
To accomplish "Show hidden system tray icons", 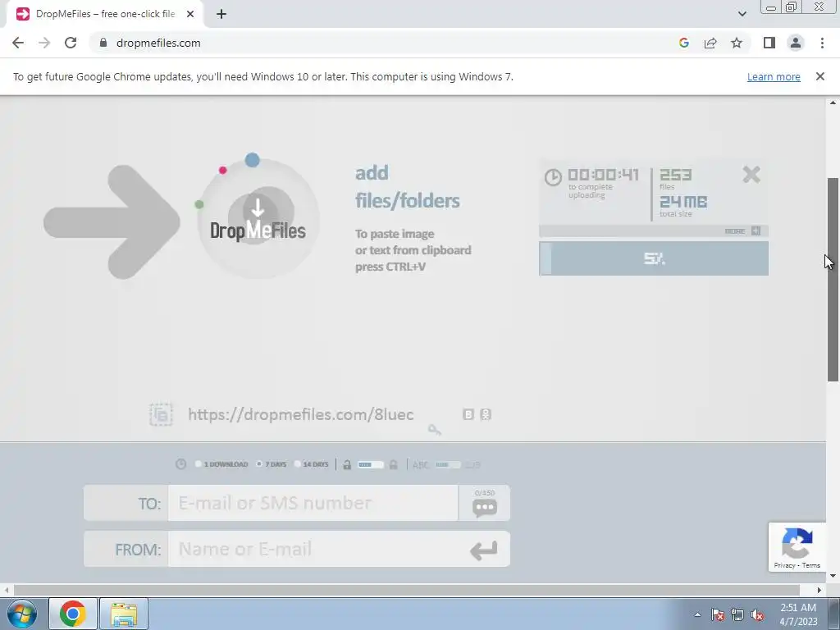I will pos(697,614).
